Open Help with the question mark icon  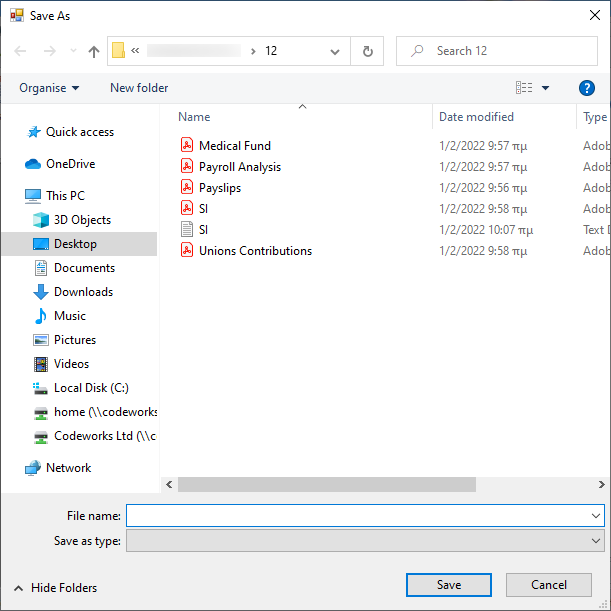tap(586, 88)
